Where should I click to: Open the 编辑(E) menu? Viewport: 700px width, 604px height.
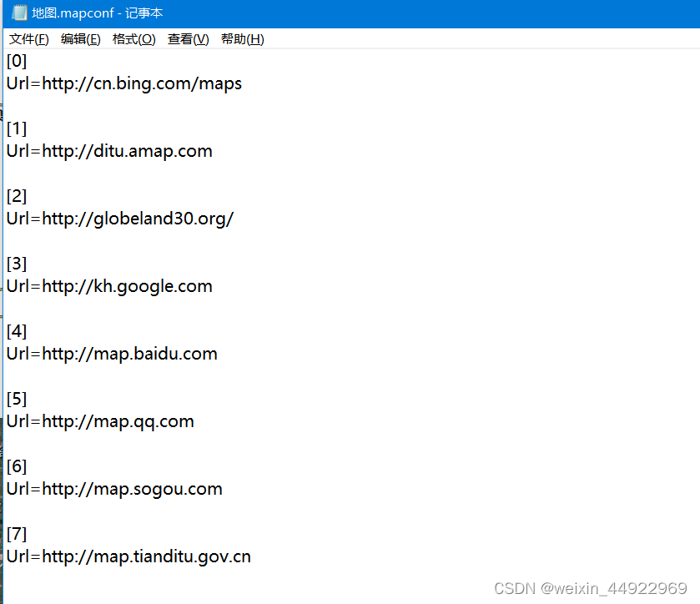tap(80, 39)
